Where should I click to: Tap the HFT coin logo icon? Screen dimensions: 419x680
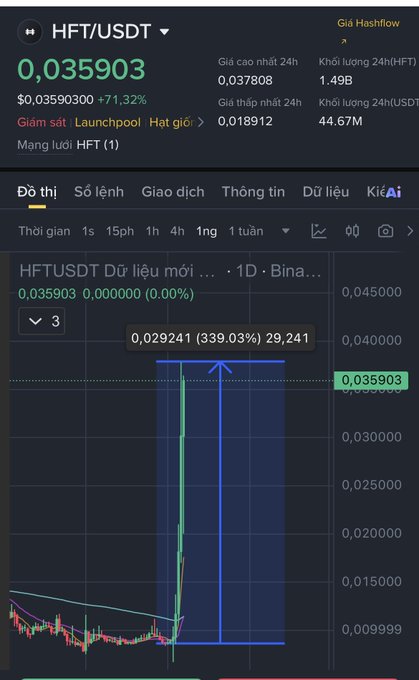(x=30, y=32)
